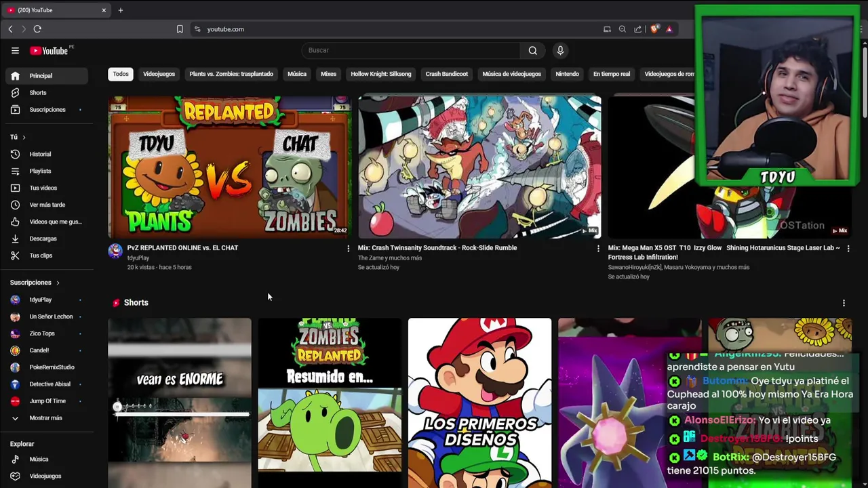Click the share icon in address bar
Image resolution: width=868 pixels, height=488 pixels.
(638, 29)
